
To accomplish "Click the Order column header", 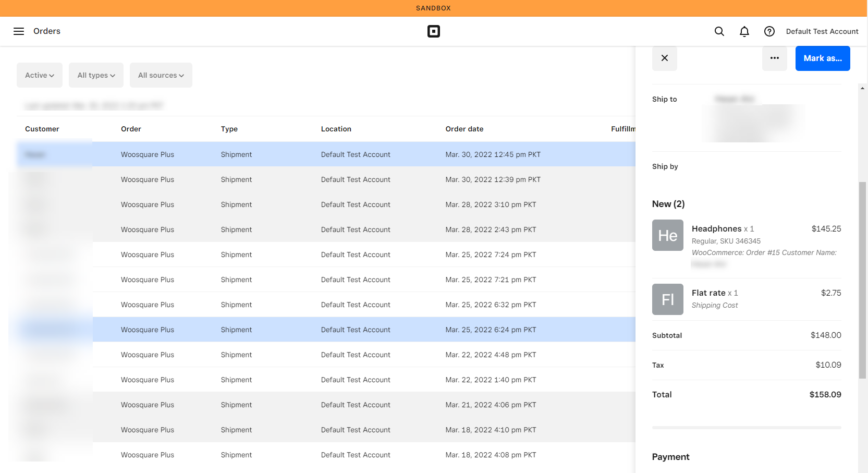I will [x=131, y=129].
